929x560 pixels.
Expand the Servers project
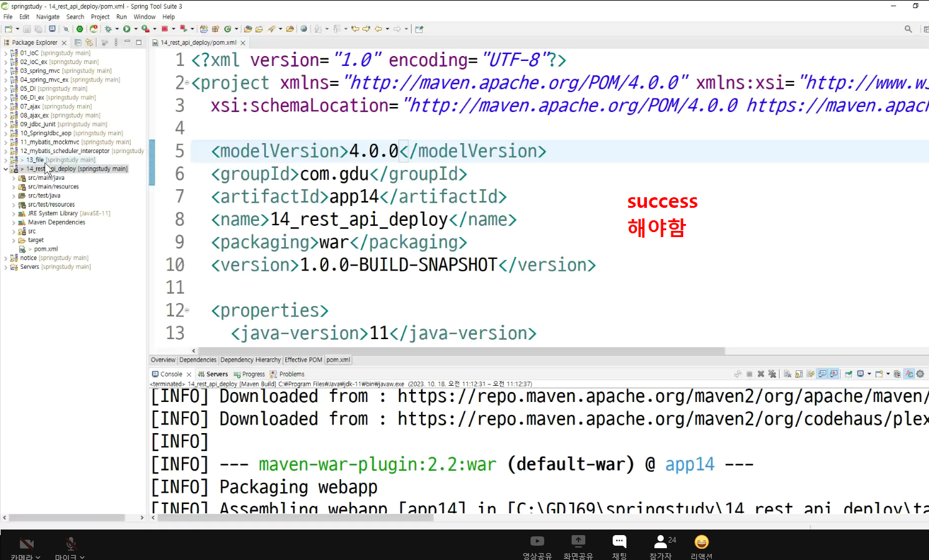tap(6, 267)
